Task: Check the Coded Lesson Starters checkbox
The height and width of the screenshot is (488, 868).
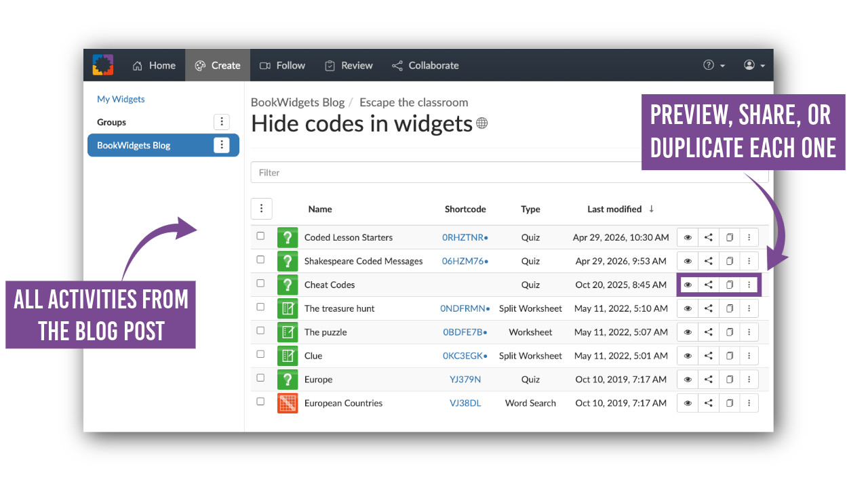Action: click(260, 236)
